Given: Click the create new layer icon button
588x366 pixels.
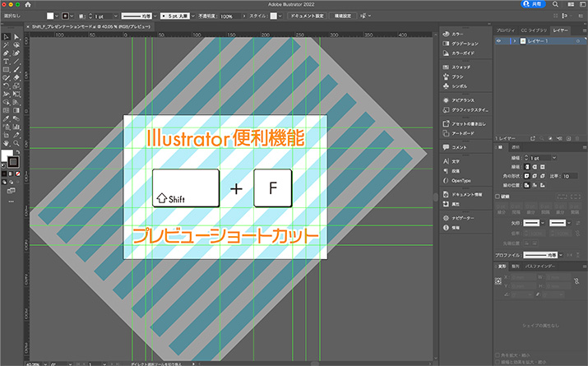Looking at the screenshot, I should (x=568, y=138).
